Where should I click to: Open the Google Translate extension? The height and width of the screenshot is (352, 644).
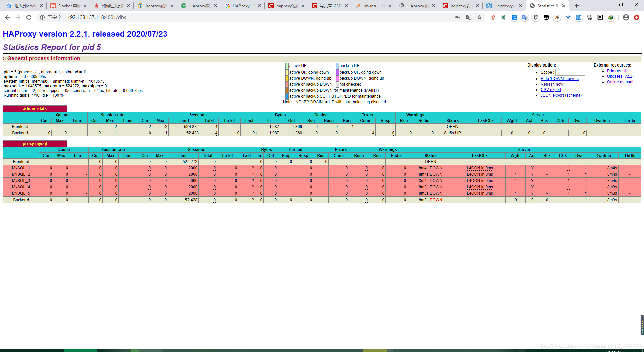click(x=525, y=17)
